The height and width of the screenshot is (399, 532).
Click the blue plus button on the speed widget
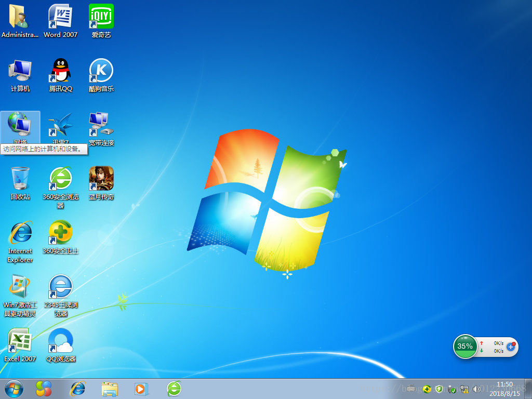511,347
